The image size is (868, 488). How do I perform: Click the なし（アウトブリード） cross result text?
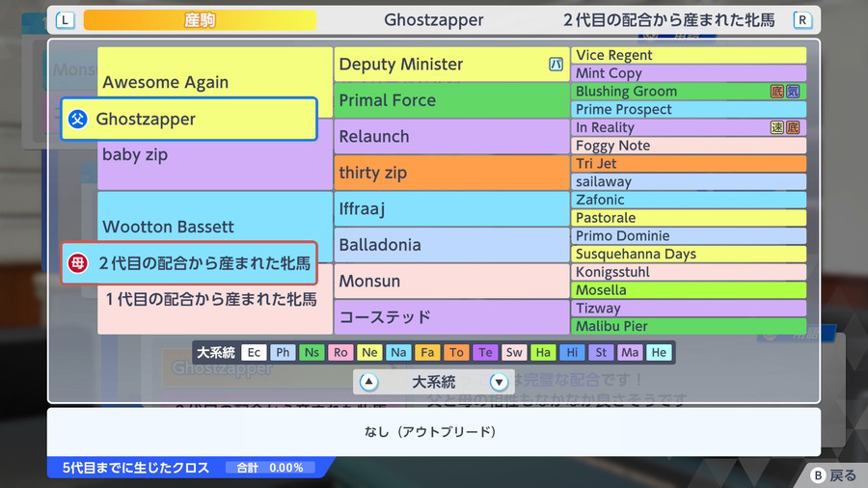tap(430, 431)
